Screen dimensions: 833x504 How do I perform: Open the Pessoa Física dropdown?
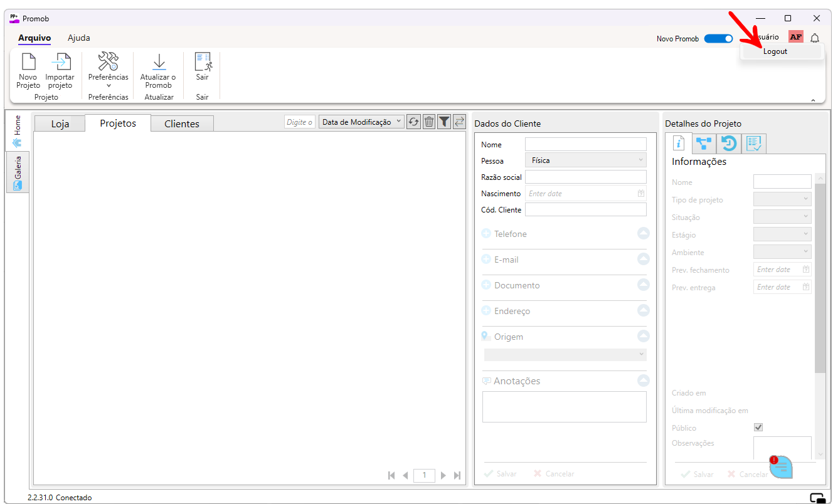585,160
